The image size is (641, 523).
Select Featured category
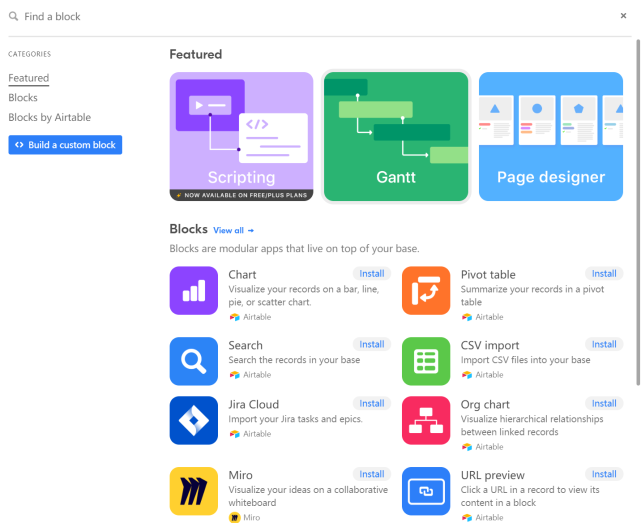pyautogui.click(x=29, y=78)
